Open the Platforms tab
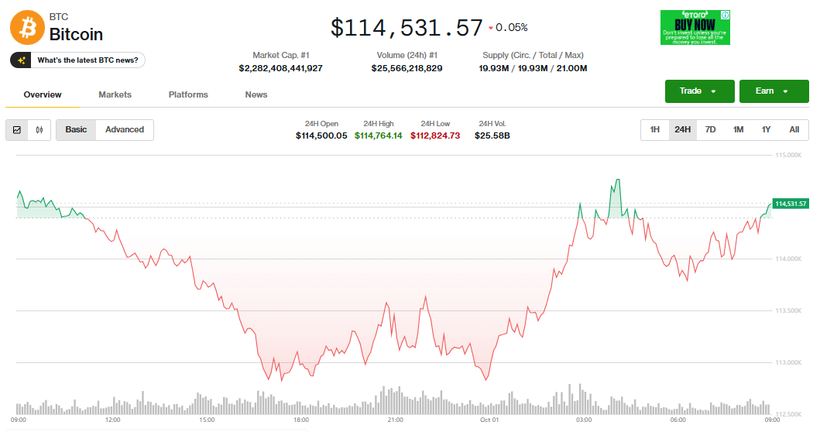The image size is (820, 432). (188, 95)
